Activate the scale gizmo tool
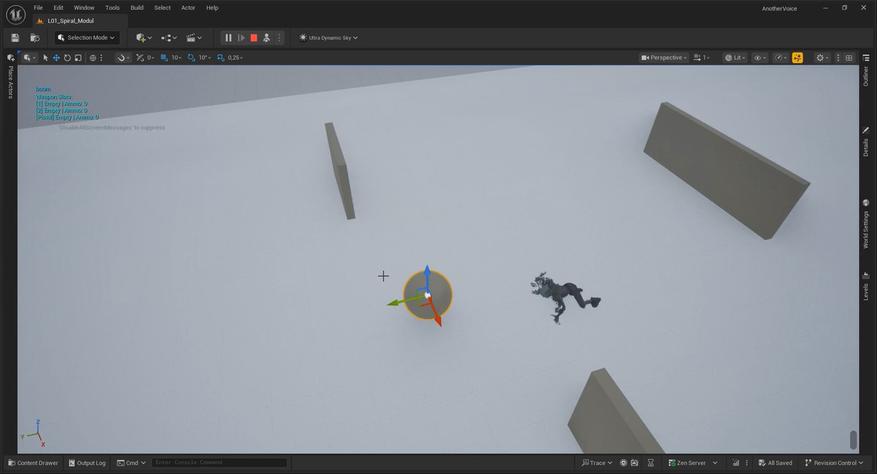This screenshot has width=877, height=474. pos(78,58)
